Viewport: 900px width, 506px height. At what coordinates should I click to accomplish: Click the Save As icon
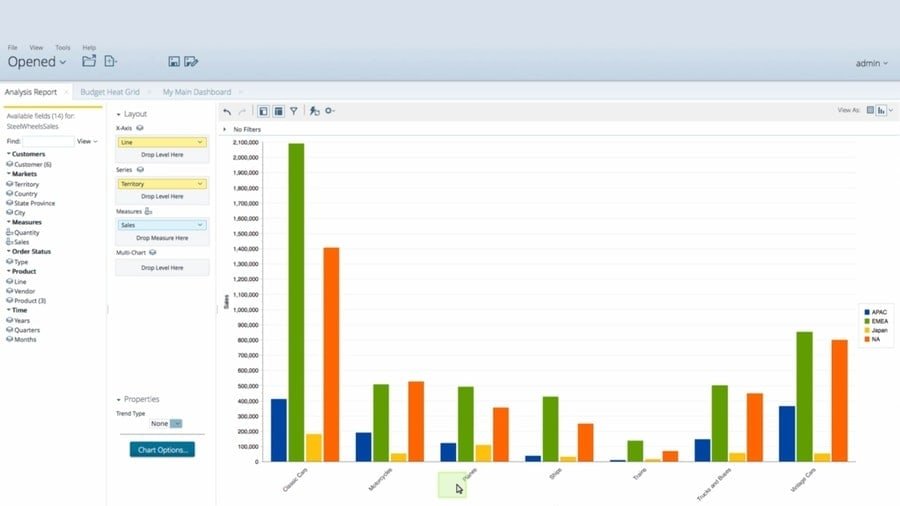click(191, 62)
